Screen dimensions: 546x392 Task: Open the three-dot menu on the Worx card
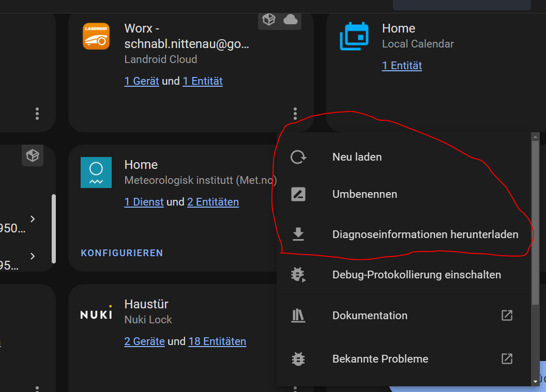coord(295,114)
